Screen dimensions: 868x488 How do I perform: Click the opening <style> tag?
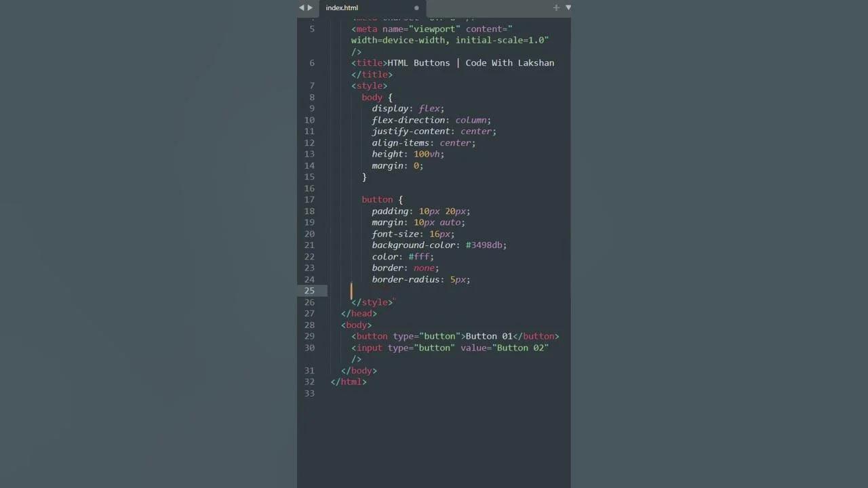coord(370,86)
